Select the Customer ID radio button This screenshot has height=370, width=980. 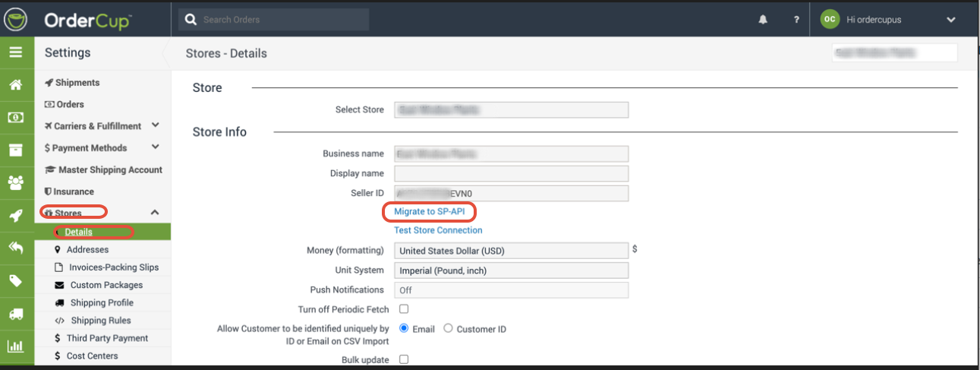pyautogui.click(x=448, y=328)
